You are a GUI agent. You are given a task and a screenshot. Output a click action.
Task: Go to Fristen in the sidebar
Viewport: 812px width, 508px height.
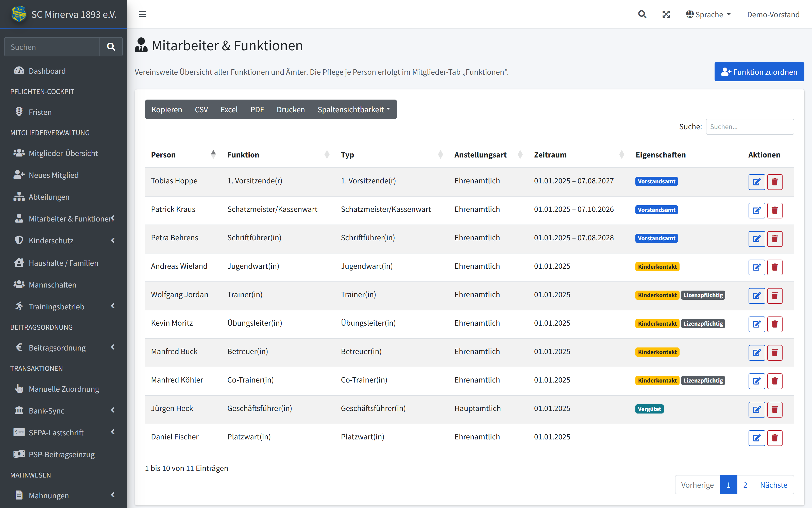pyautogui.click(x=63, y=112)
